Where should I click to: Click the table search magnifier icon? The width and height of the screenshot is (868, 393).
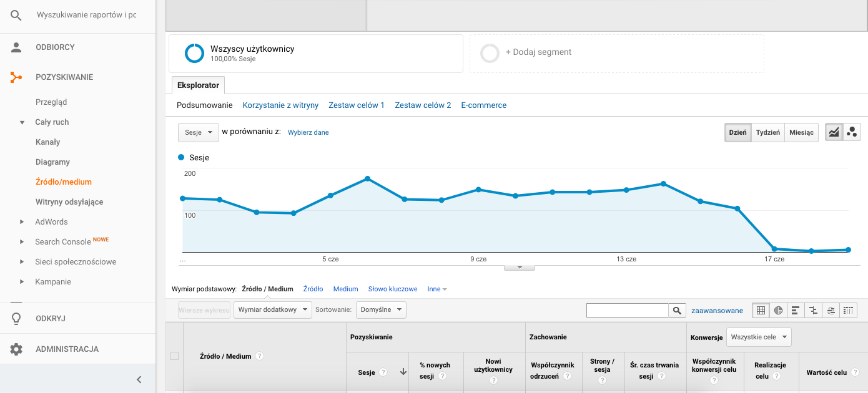pos(677,310)
